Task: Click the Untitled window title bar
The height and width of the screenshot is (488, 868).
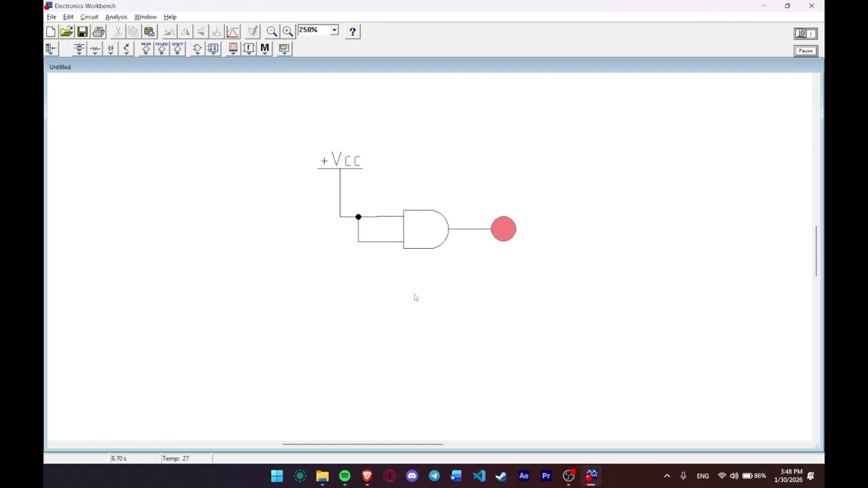Action: coord(434,66)
